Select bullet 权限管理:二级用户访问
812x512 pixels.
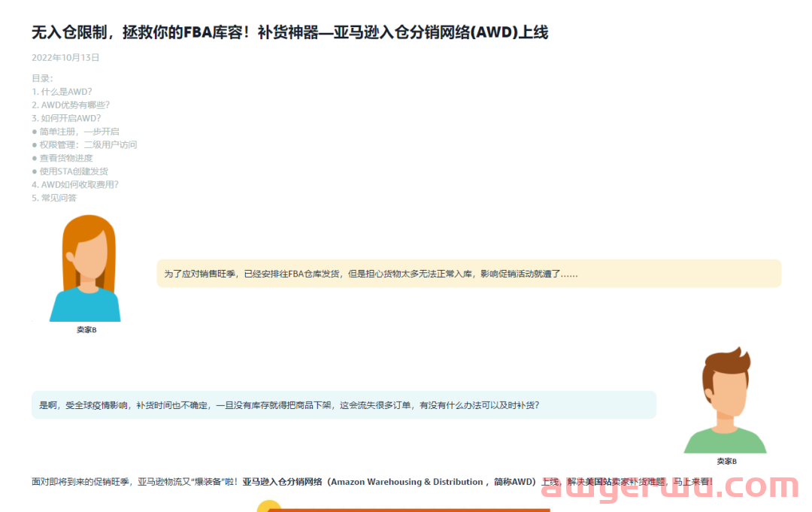[84, 145]
